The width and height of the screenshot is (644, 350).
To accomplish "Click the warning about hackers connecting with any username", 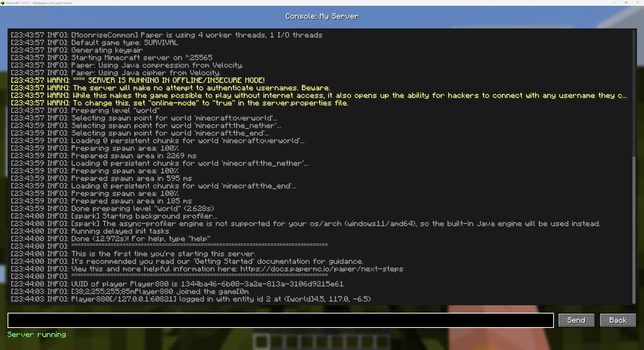I will pos(319,95).
